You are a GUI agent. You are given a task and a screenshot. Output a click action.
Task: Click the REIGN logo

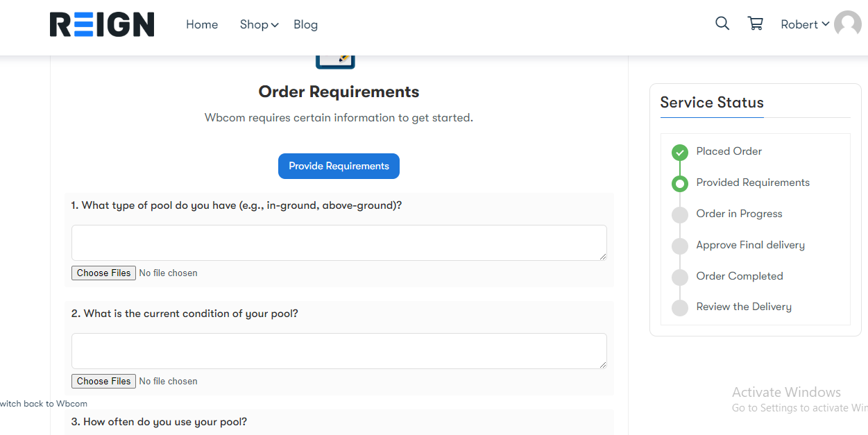102,24
